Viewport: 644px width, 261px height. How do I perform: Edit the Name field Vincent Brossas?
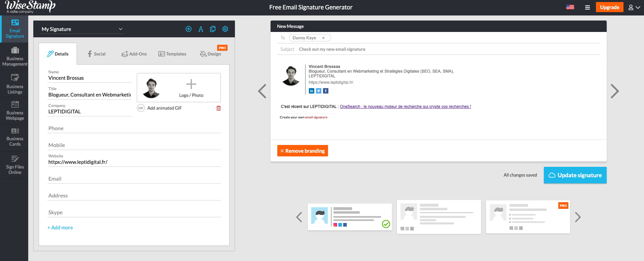[89, 78]
